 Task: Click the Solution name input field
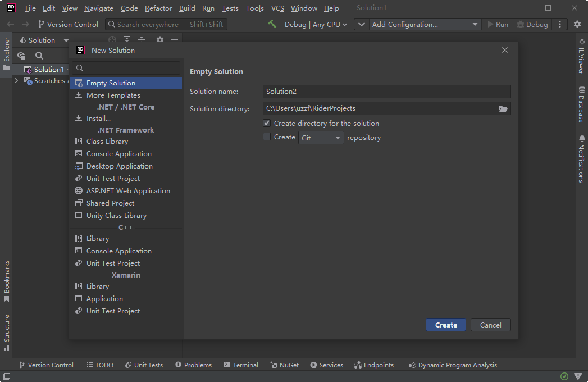[386, 92]
